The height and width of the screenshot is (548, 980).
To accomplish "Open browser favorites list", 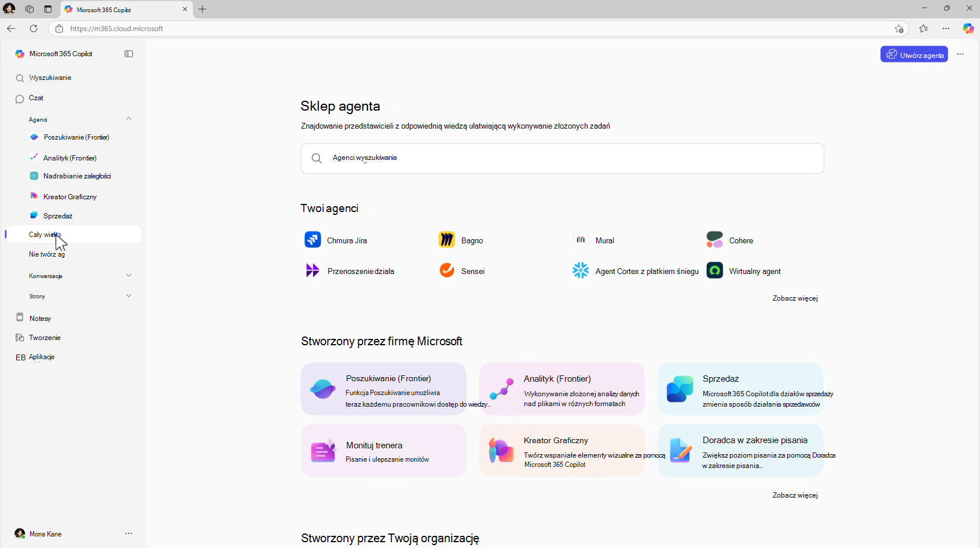I will (x=923, y=28).
